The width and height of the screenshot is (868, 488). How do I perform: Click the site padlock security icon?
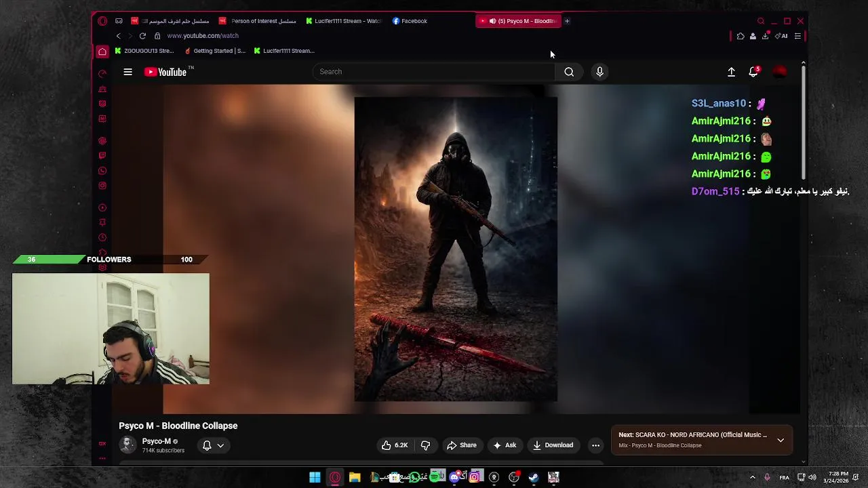click(157, 36)
